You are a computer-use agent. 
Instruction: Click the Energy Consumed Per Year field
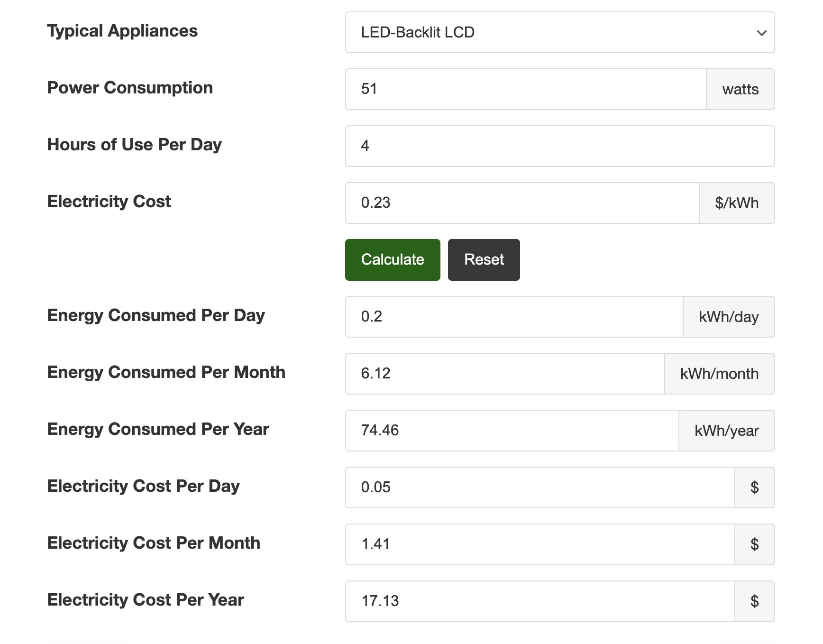click(512, 431)
